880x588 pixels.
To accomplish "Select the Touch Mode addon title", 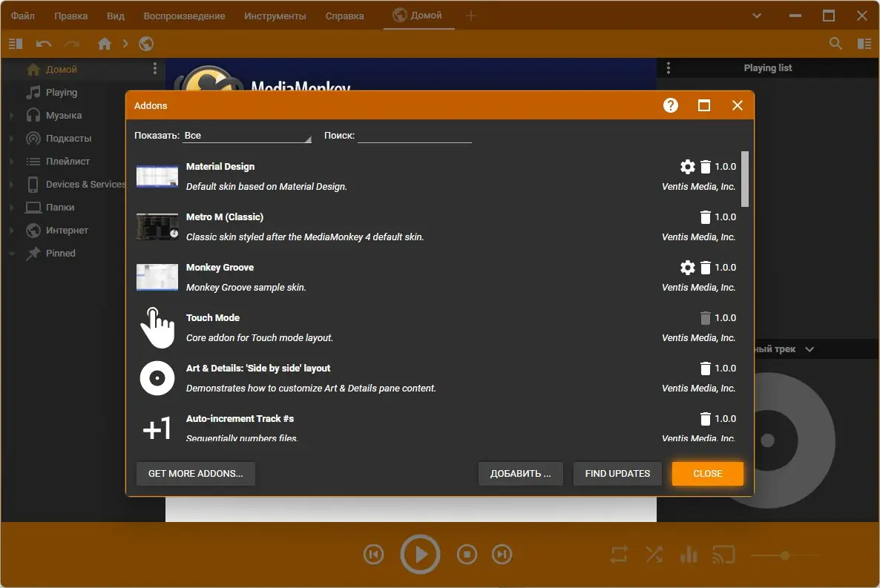I will click(x=213, y=317).
